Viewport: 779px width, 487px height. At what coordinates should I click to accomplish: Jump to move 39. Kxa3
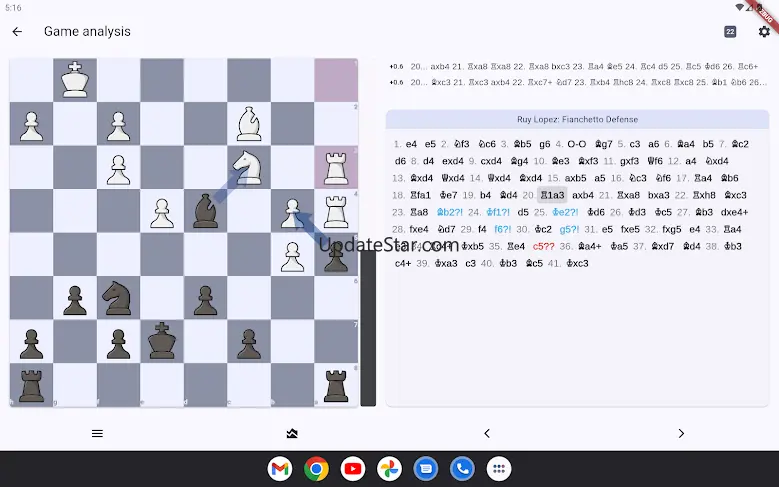pos(446,263)
